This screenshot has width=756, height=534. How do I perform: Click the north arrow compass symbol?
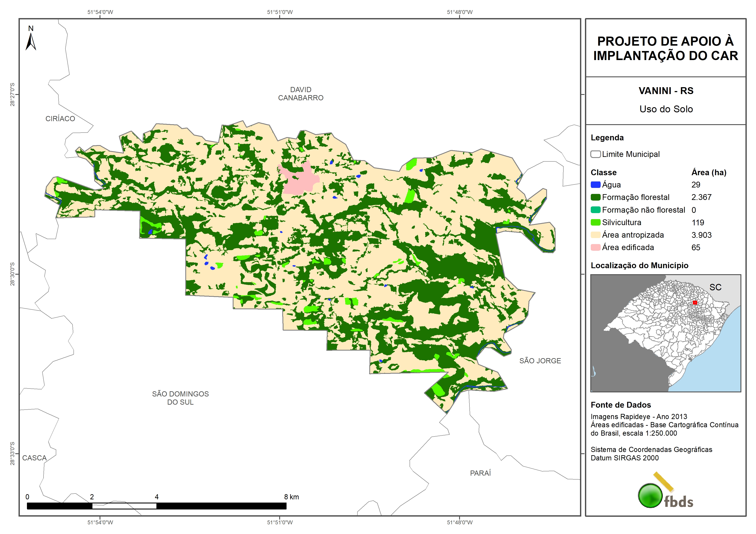pos(31,42)
